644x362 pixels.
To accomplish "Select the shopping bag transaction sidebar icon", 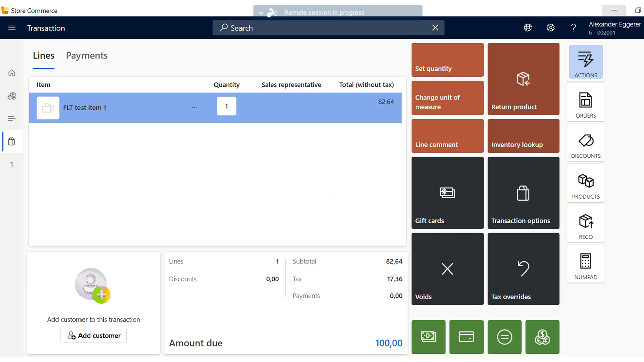I will coord(12,142).
